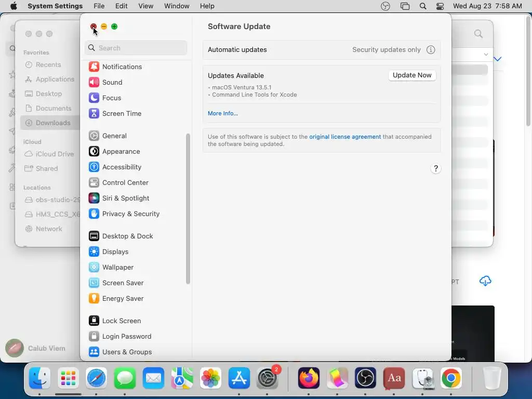Open Siri & Spotlight icon
The height and width of the screenshot is (399, 532).
coord(94,198)
